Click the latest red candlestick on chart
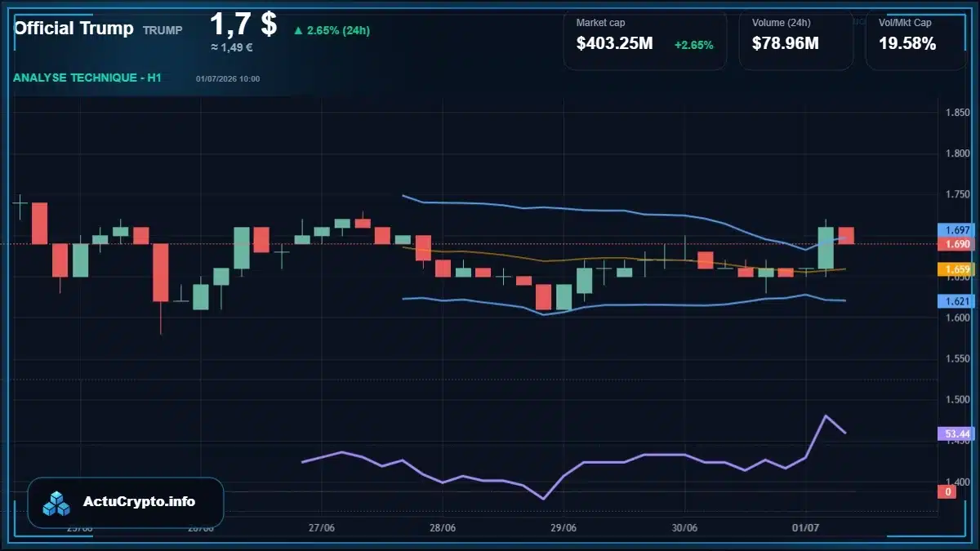The height and width of the screenshot is (551, 980). coord(846,235)
